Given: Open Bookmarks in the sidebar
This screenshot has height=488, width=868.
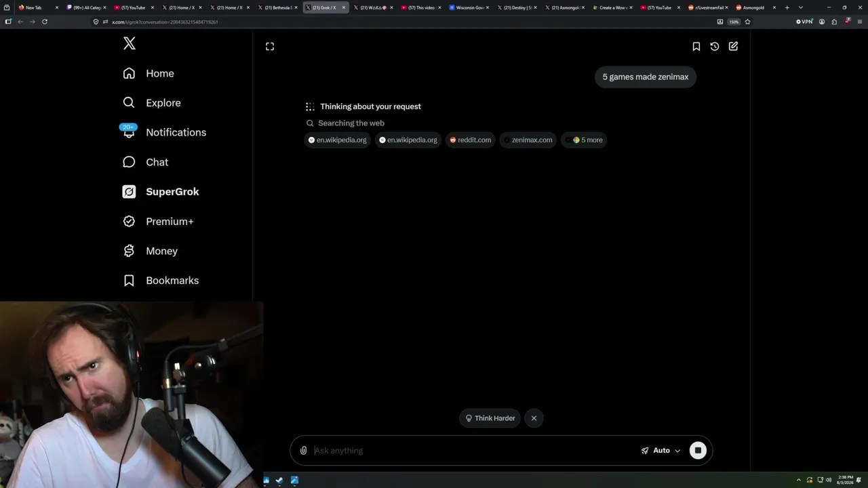Looking at the screenshot, I should click(x=161, y=281).
